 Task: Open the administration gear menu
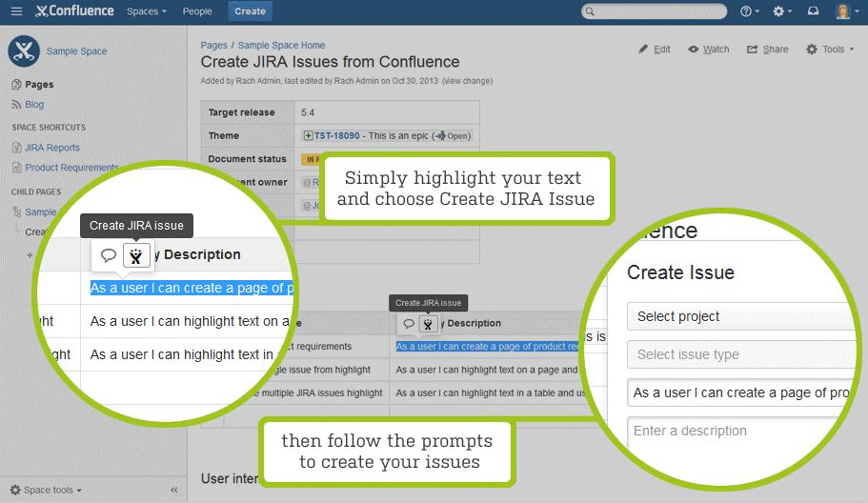[782, 11]
